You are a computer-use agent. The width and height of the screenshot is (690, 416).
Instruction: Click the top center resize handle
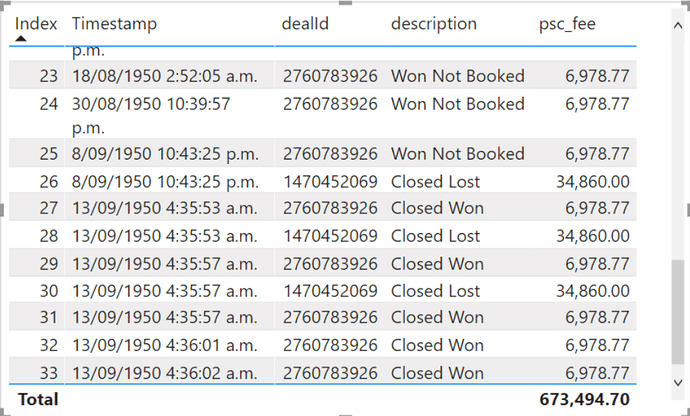[345, 3]
